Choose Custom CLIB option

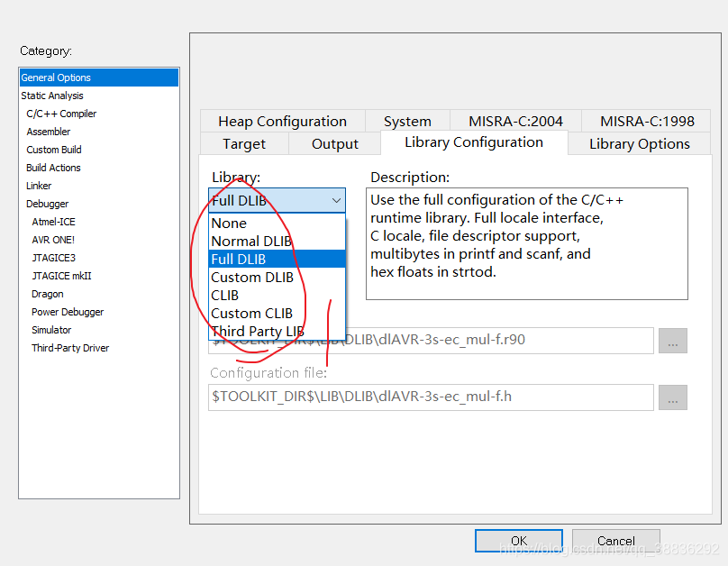point(278,314)
